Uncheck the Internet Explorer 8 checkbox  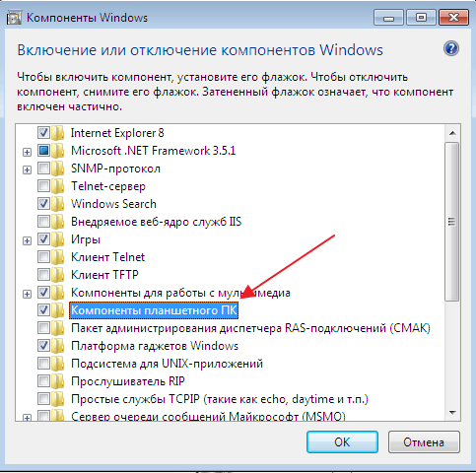[43, 133]
